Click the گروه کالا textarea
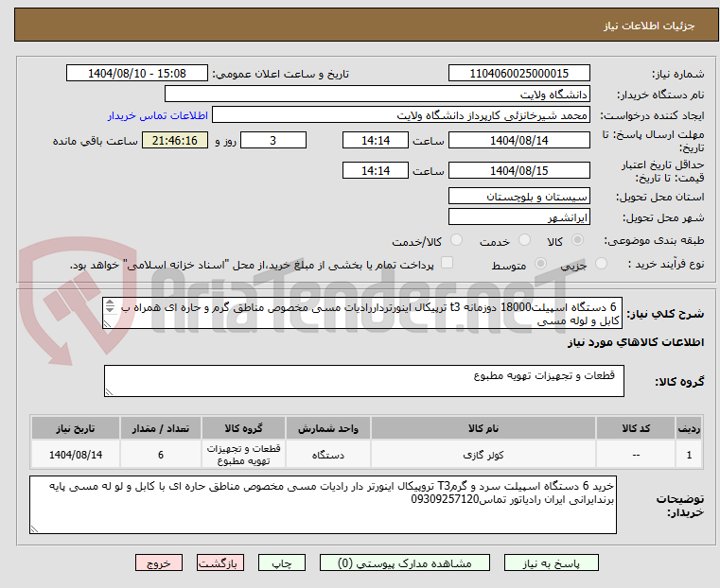Screen dimensions: 720x588 [363, 381]
